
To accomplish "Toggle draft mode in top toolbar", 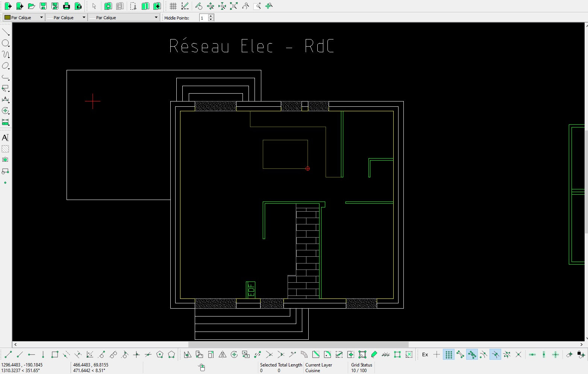I will (x=185, y=6).
